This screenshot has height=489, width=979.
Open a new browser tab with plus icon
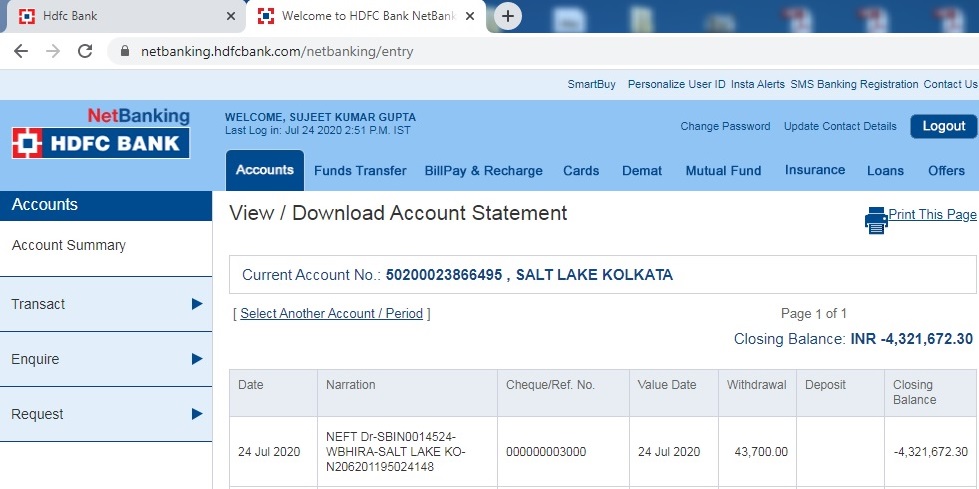click(508, 16)
